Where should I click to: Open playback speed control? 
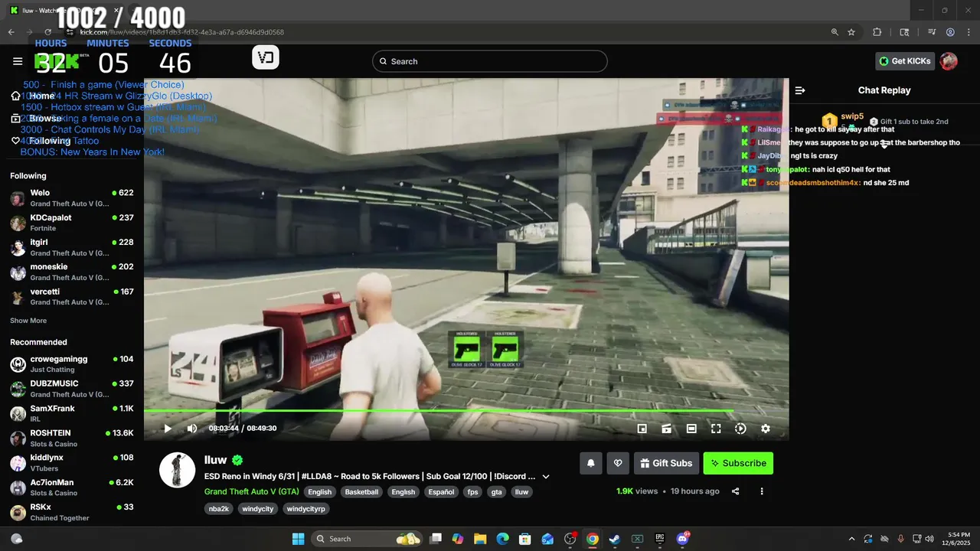[740, 429]
